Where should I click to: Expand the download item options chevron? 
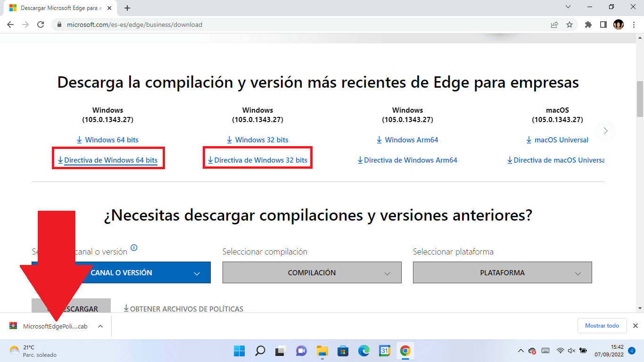tap(100, 326)
